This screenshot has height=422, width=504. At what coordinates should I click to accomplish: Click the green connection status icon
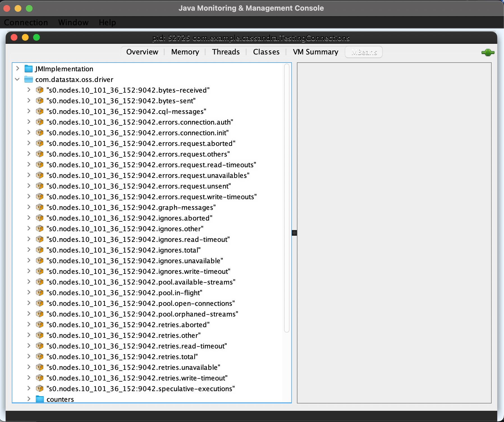pos(488,52)
